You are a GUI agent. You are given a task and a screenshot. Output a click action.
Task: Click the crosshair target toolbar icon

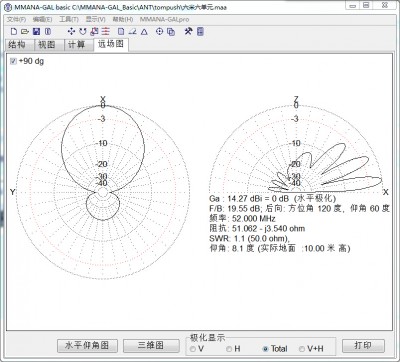pos(160,32)
